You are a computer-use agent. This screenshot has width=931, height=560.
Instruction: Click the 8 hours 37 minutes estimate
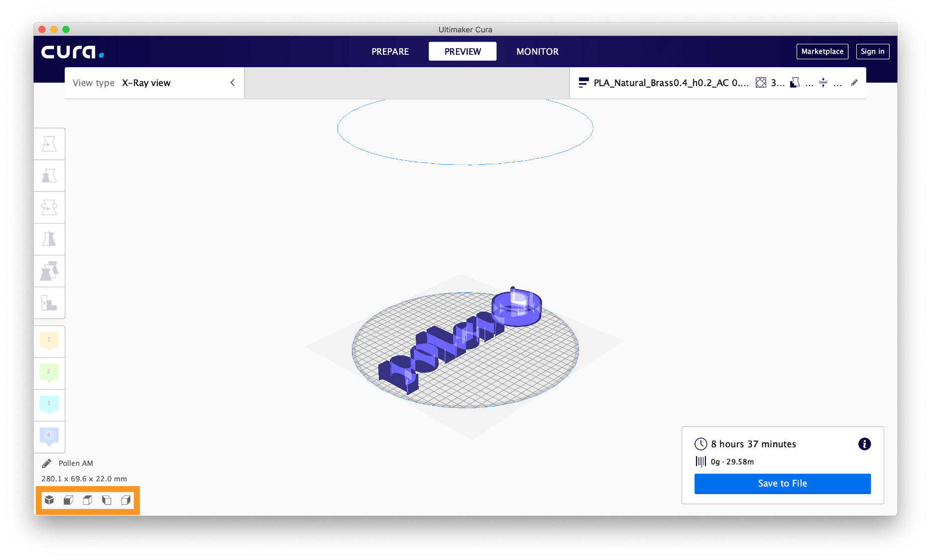tap(753, 444)
